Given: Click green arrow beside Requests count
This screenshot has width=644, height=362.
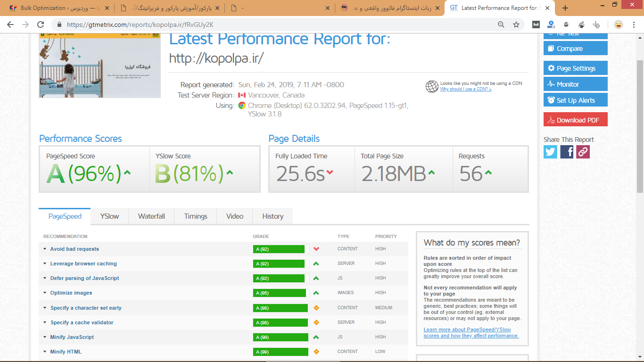Looking at the screenshot, I should coord(488,173).
